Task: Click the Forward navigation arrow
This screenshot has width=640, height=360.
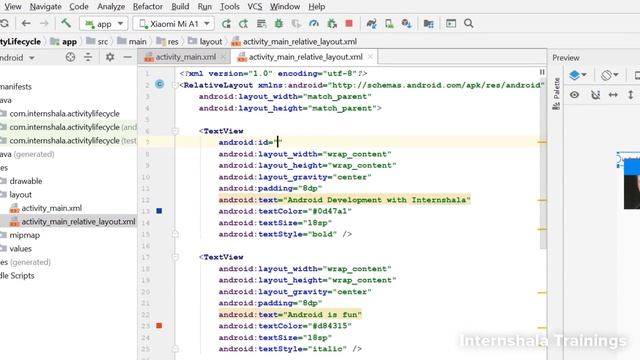Action: [44, 24]
